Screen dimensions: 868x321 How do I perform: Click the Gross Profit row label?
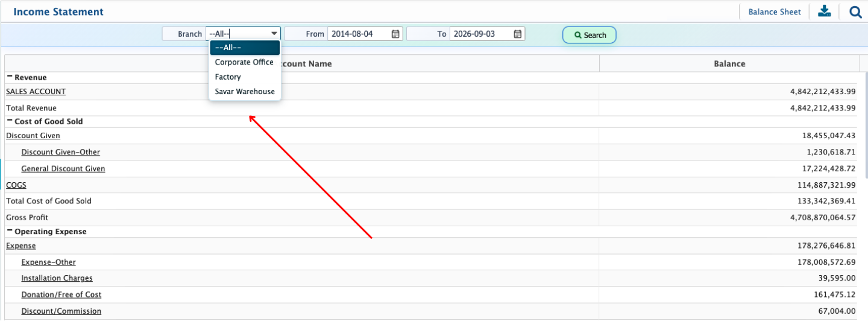[x=27, y=217]
